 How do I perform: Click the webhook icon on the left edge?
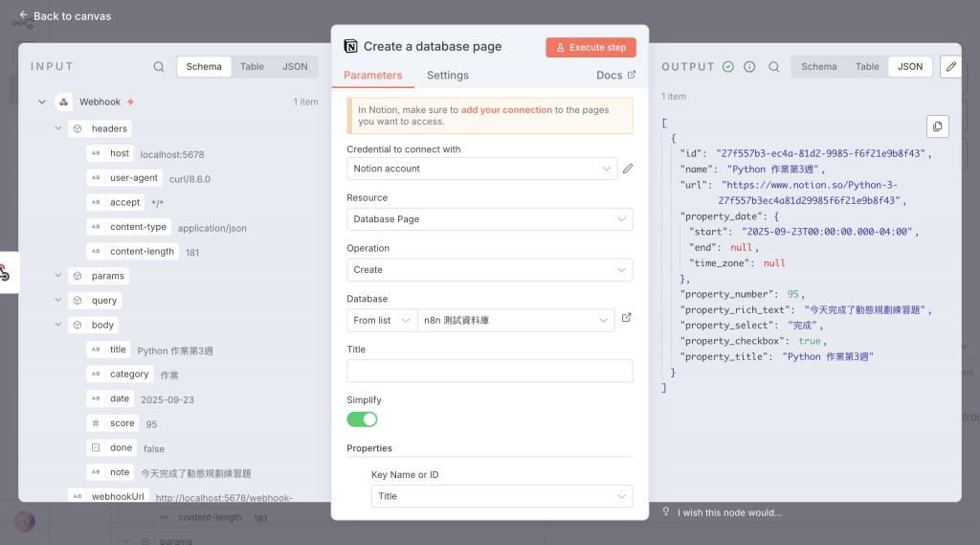pyautogui.click(x=5, y=273)
